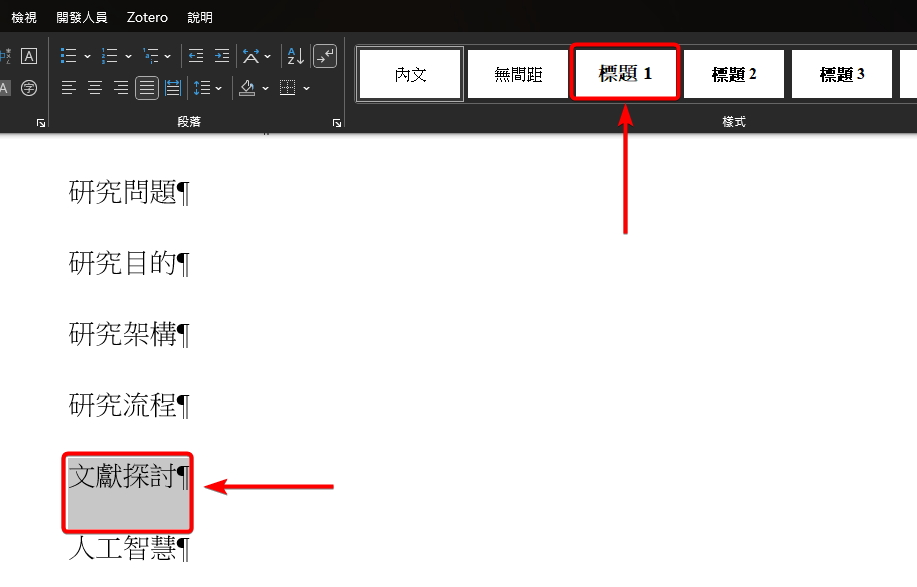Apply the 標題 1 style
Image resolution: width=917 pixels, height=587 pixels.
click(x=625, y=74)
